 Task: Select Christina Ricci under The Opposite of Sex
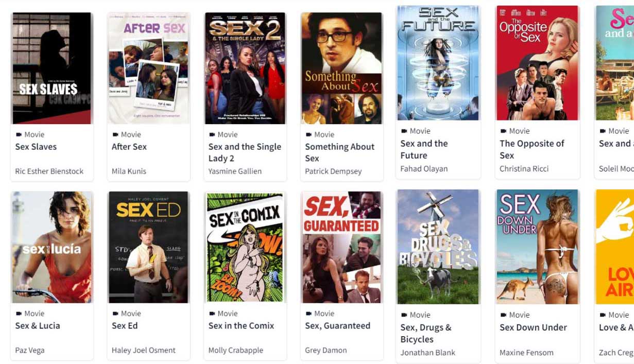pyautogui.click(x=524, y=168)
